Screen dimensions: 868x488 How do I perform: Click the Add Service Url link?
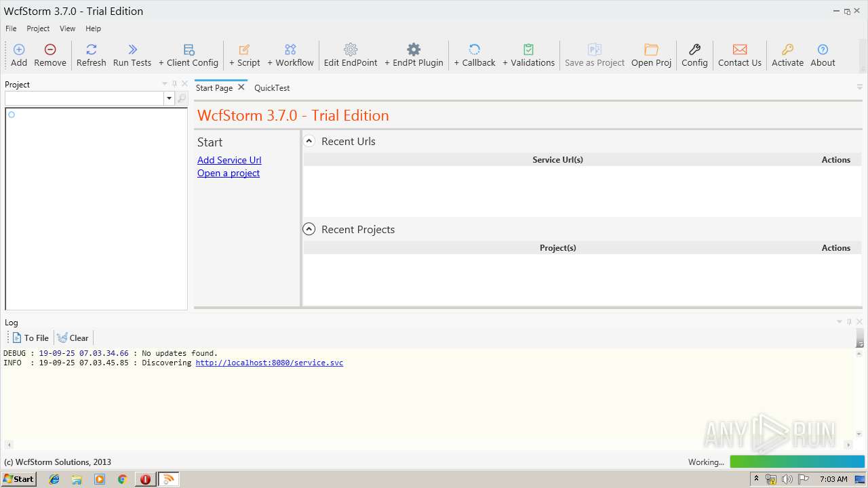coord(229,160)
